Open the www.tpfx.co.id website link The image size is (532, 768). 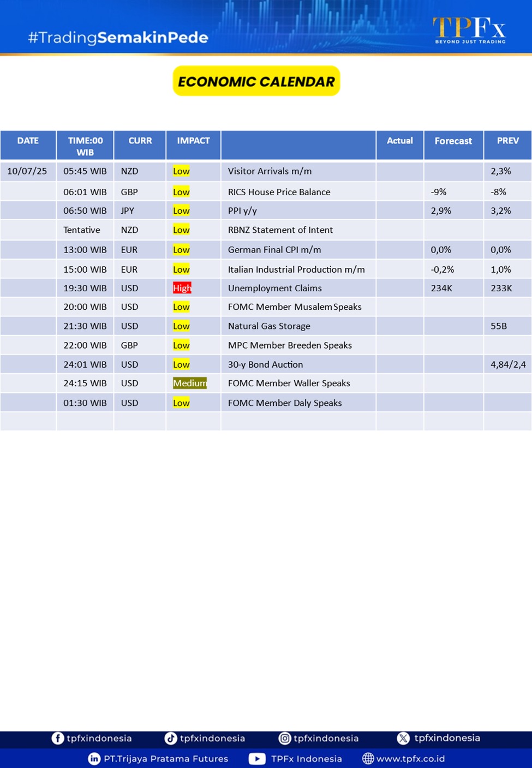coord(410,759)
